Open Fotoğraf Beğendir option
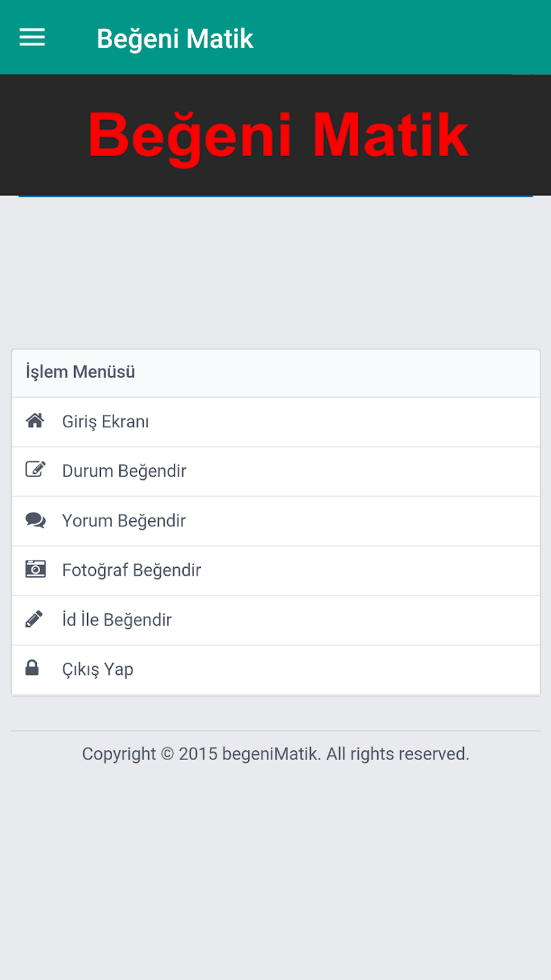 click(131, 570)
